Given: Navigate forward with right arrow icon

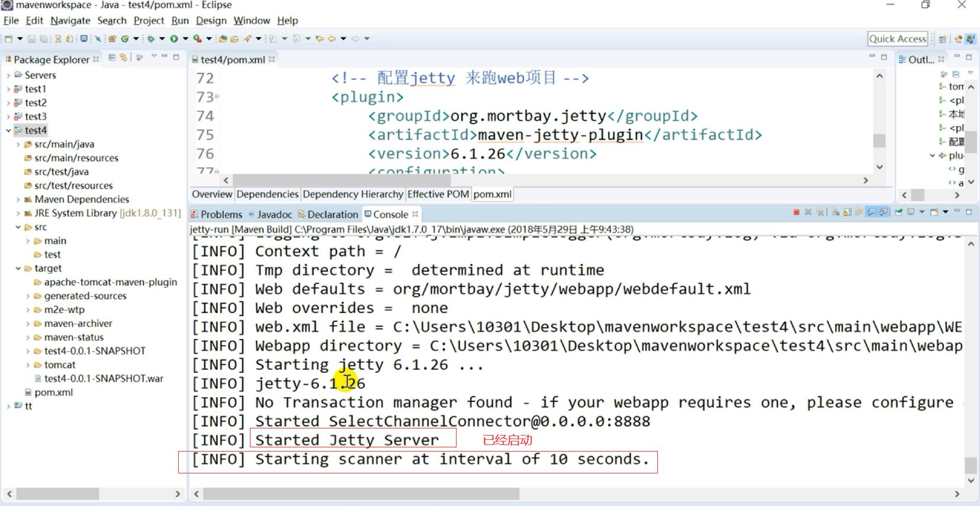Looking at the screenshot, I should pyautogui.click(x=355, y=39).
